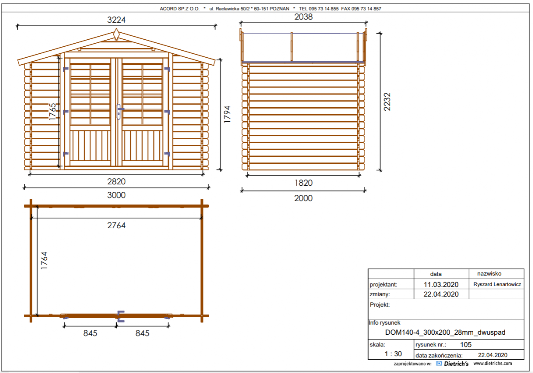Click the 'data zakończenia:' label
This screenshot has width=533, height=373.
(439, 355)
